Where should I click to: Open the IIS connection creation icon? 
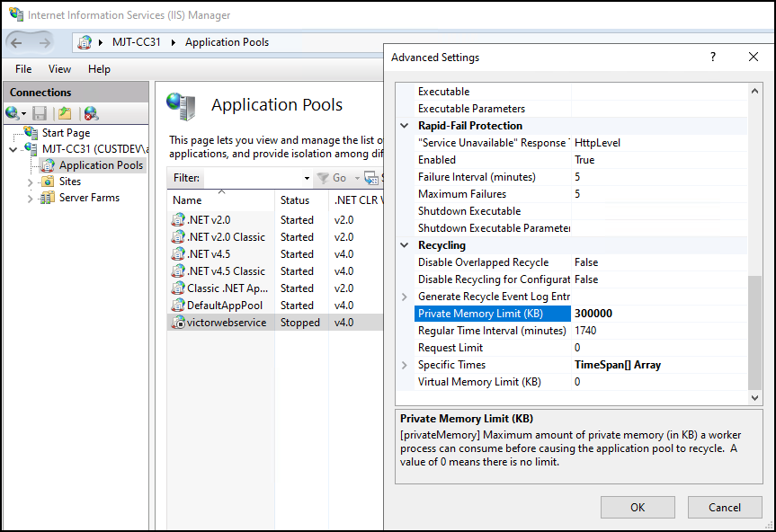point(12,112)
